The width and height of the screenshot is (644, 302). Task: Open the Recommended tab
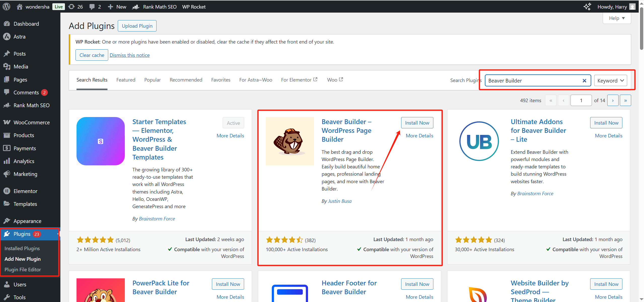point(186,80)
